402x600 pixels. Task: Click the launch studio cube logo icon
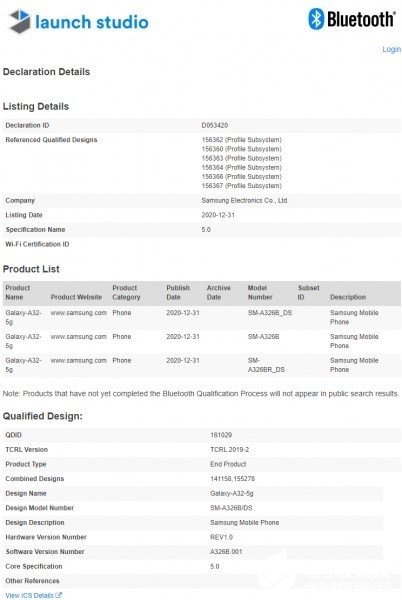20,21
